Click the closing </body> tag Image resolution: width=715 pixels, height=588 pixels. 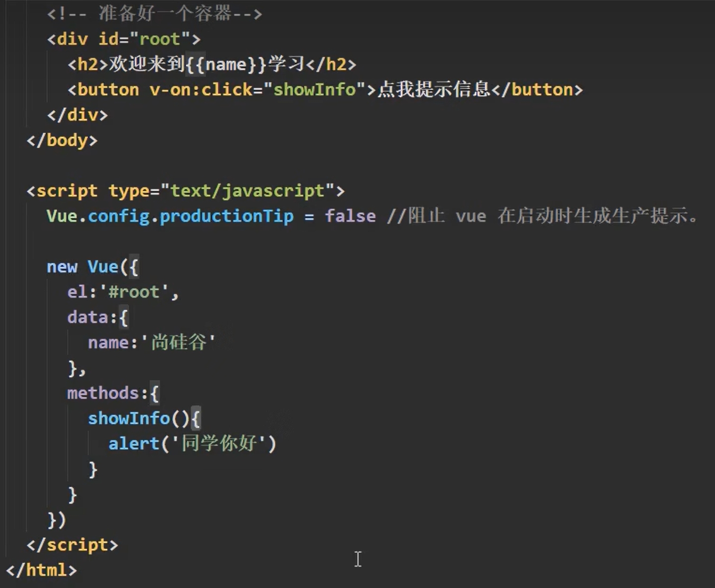pyautogui.click(x=62, y=140)
